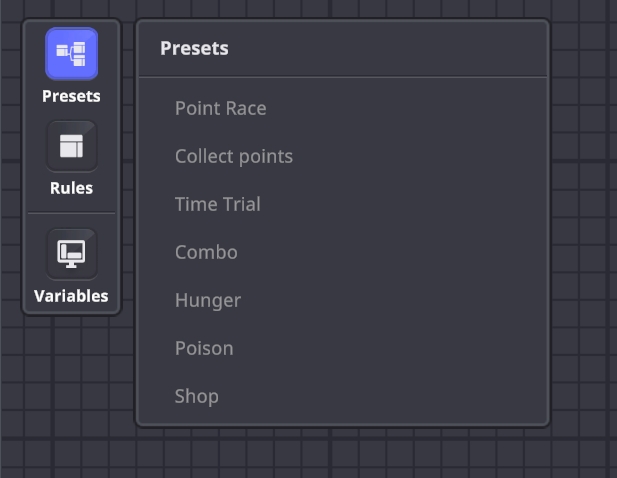
Task: Click the blank panel space right of Shop
Action: (400, 396)
